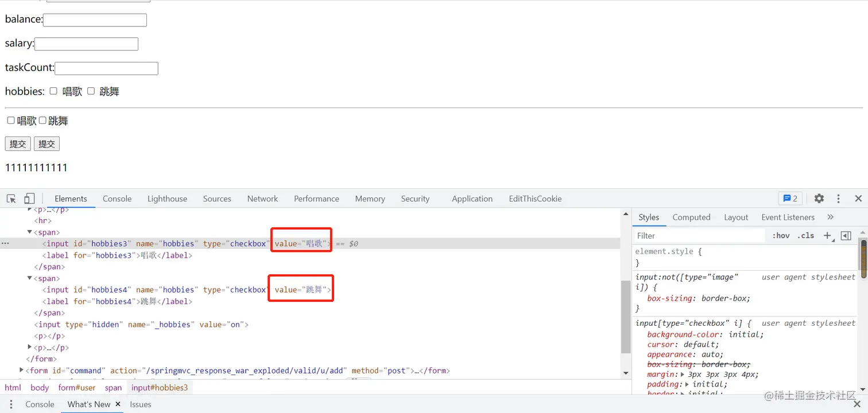Screen dimensions: 868x413
Task: Select the label for="hobbies3" DOM row
Action: (x=310, y=255)
